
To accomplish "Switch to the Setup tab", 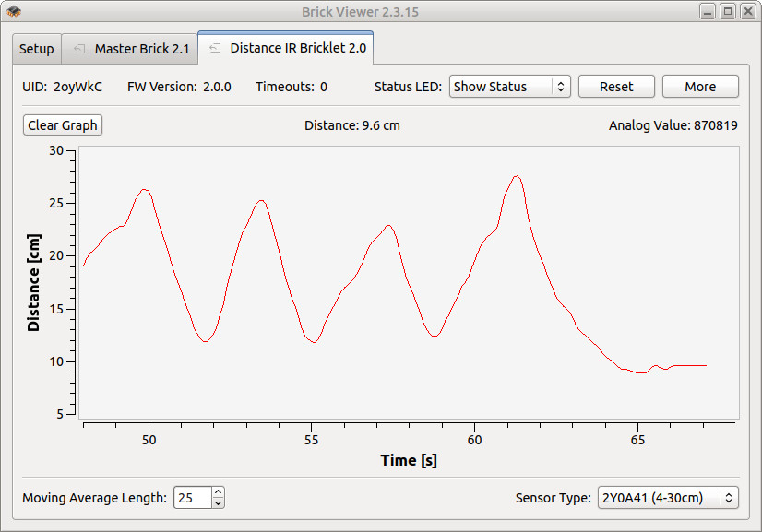I will [x=37, y=49].
